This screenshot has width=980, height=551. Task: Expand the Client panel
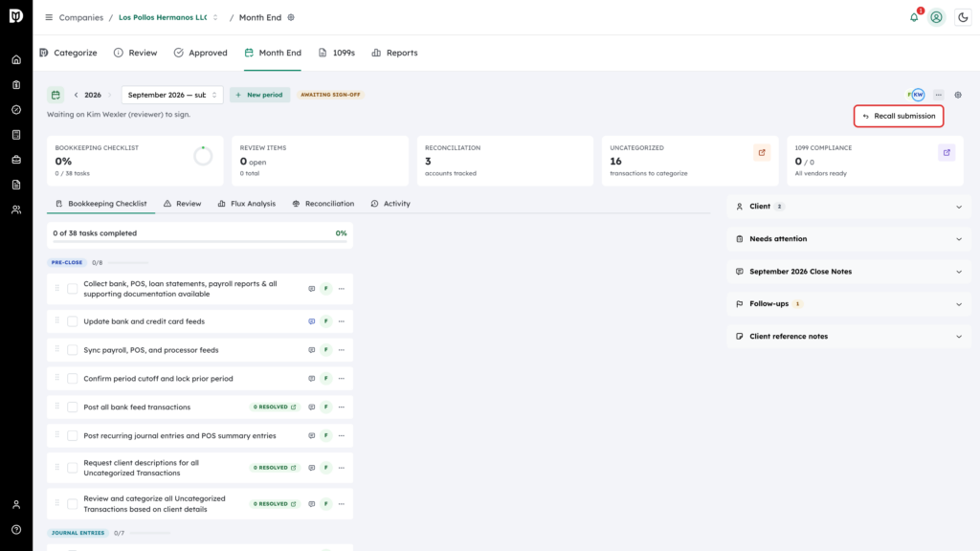[x=849, y=207]
